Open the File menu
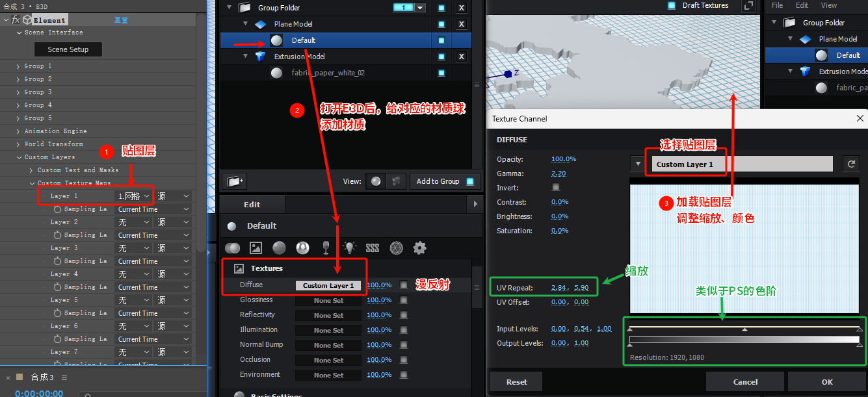This screenshot has height=397, width=868. pos(777,5)
